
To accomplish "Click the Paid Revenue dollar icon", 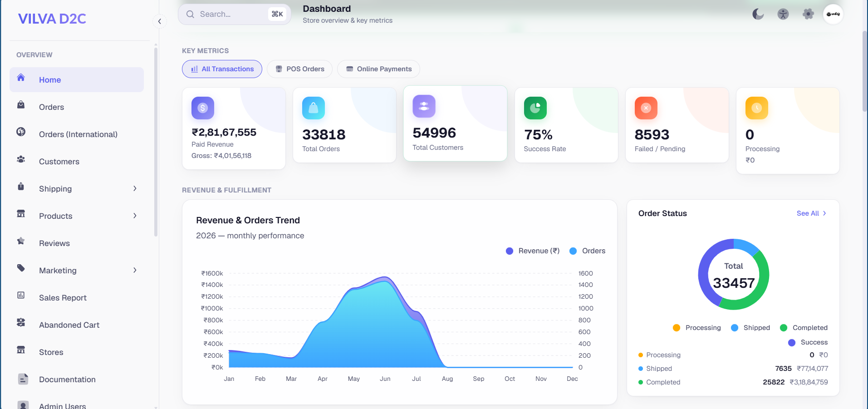I will 203,108.
